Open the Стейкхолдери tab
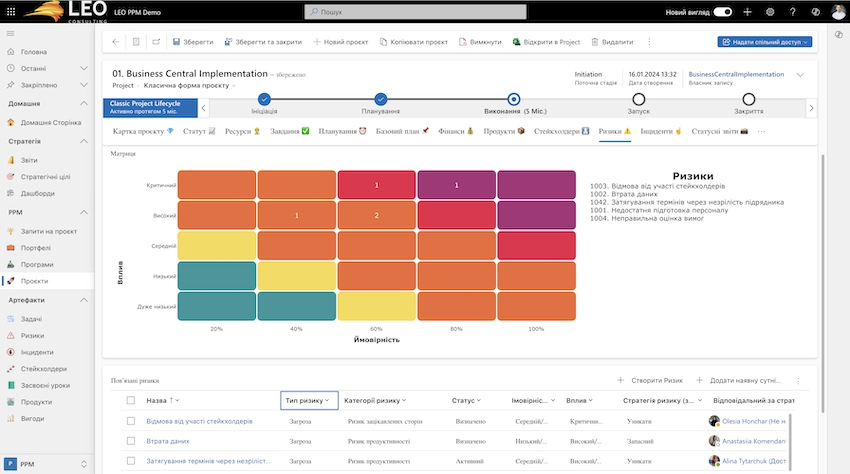 click(563, 131)
